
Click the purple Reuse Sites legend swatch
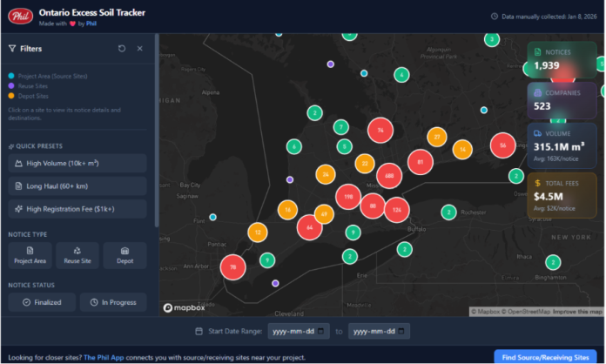click(11, 86)
